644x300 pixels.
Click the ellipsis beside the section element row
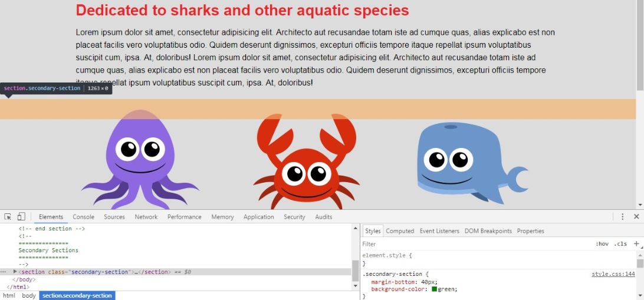(x=4, y=272)
